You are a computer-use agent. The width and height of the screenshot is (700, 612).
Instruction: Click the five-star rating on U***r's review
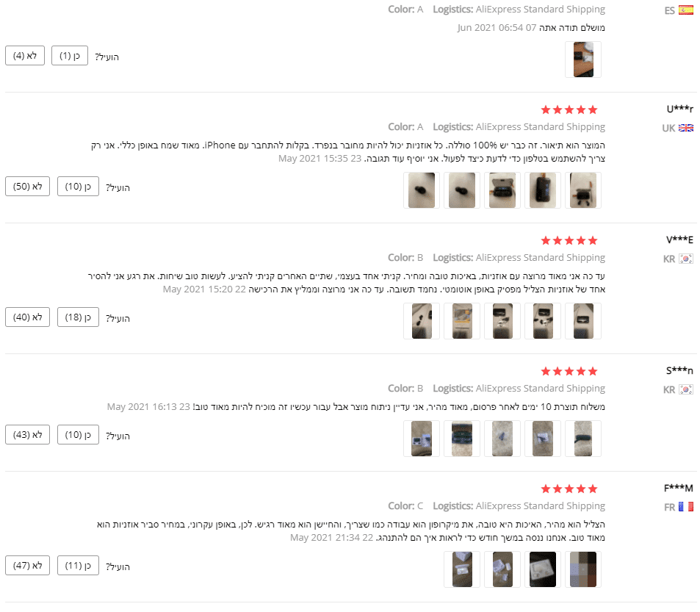(569, 110)
